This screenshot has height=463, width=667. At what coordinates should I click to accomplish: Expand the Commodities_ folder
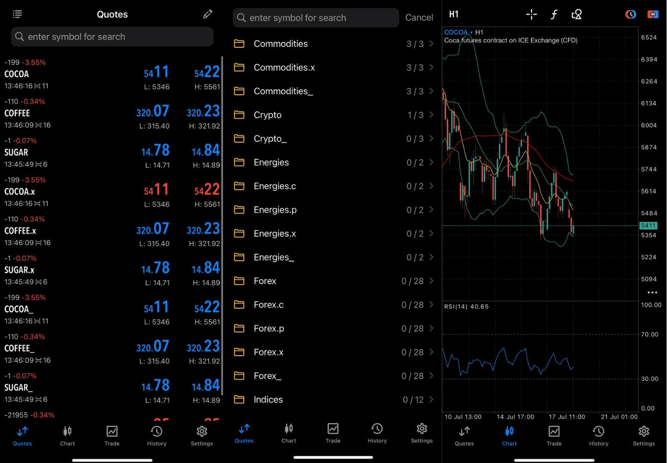(334, 91)
